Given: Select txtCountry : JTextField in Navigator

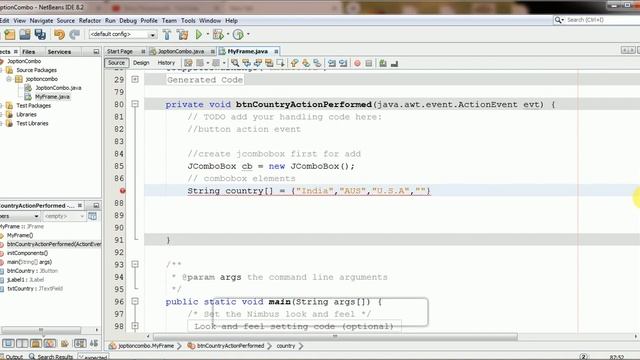Looking at the screenshot, I should (x=35, y=289).
